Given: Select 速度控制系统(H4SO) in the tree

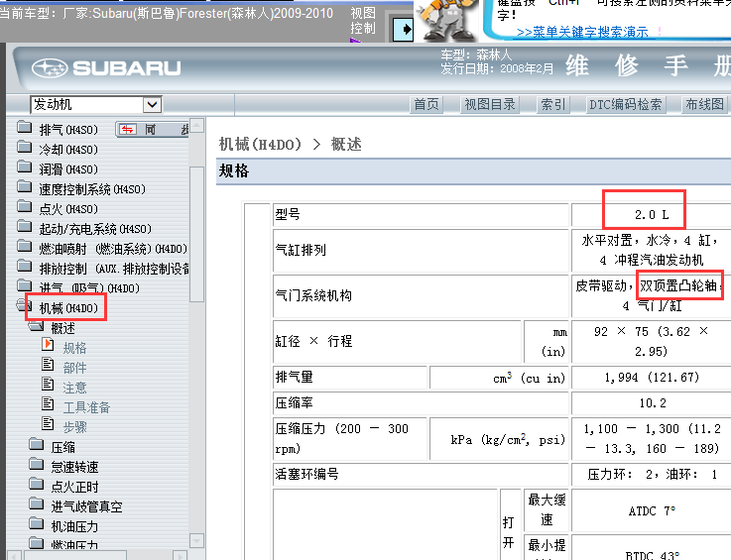Looking at the screenshot, I should pyautogui.click(x=92, y=189).
